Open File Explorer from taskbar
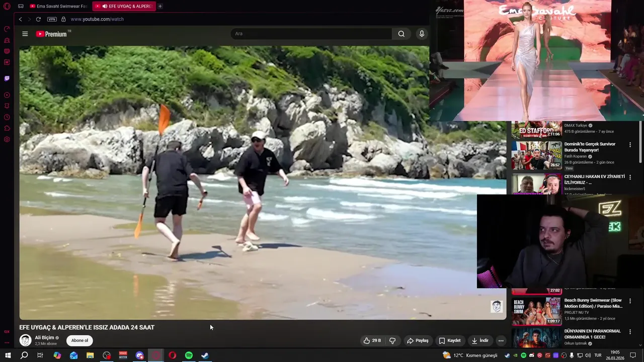Viewport: 644px width, 362px height. click(x=90, y=355)
